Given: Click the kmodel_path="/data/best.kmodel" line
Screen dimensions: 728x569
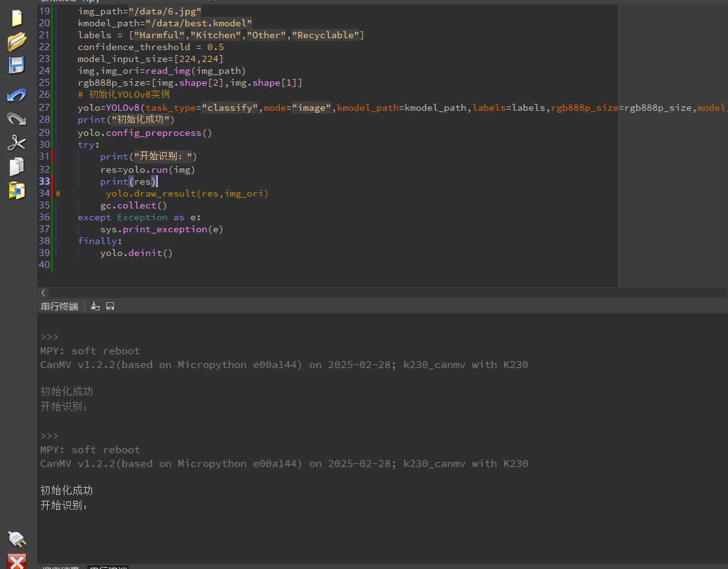Looking at the screenshot, I should (x=165, y=23).
